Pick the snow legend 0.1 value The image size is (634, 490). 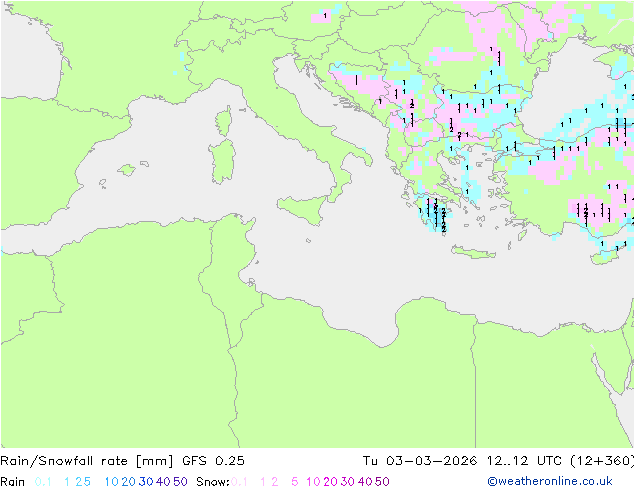[x=239, y=482]
